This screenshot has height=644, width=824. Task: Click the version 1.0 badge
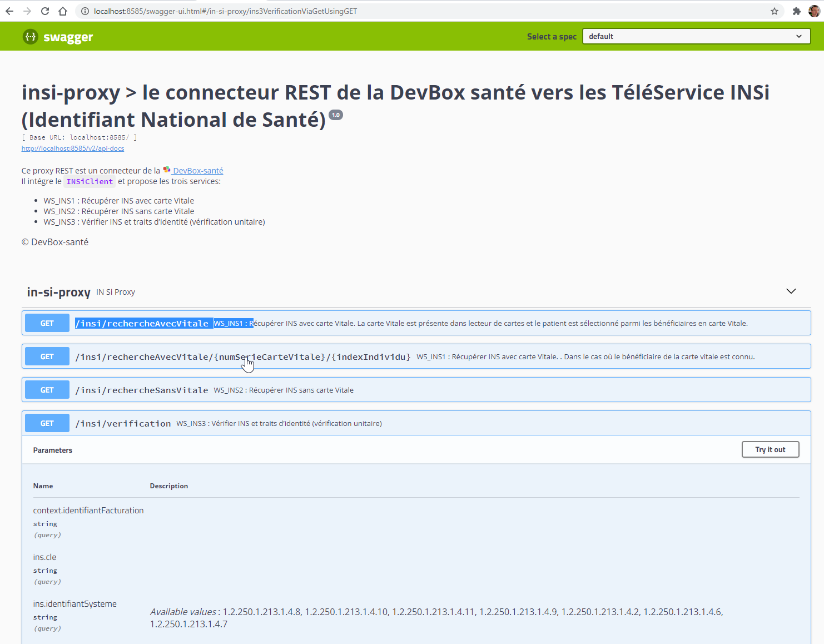pos(336,115)
